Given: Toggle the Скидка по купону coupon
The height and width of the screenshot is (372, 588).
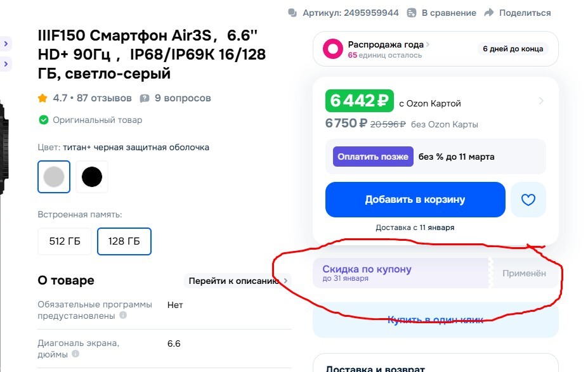Looking at the screenshot, I should coord(436,273).
